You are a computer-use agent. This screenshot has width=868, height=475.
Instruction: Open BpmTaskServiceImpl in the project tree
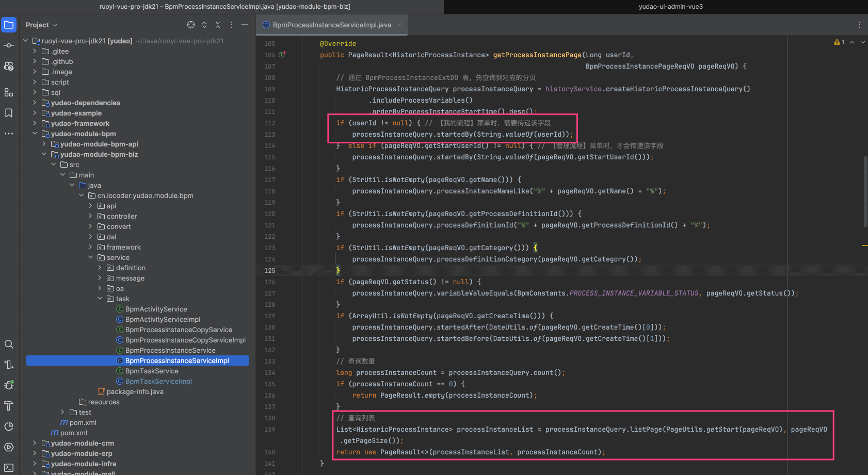[158, 381]
